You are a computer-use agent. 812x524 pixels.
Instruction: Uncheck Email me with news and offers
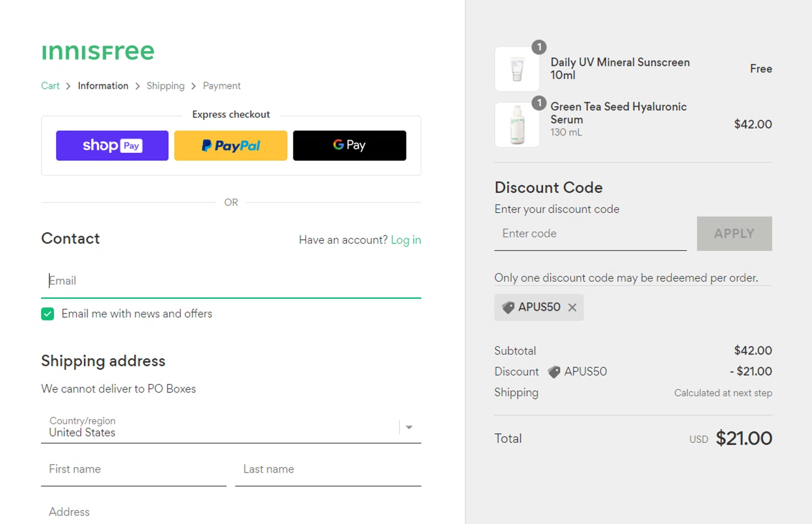click(48, 314)
